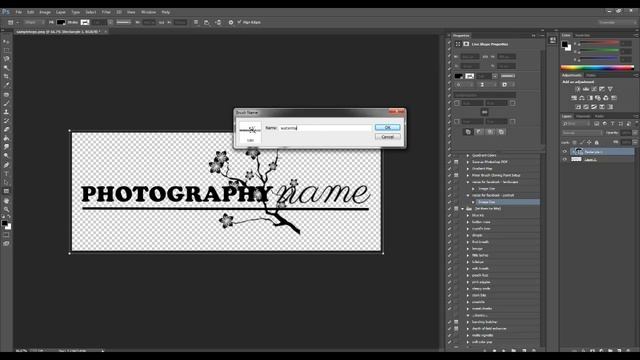Hide the top selected layer

tap(564, 151)
